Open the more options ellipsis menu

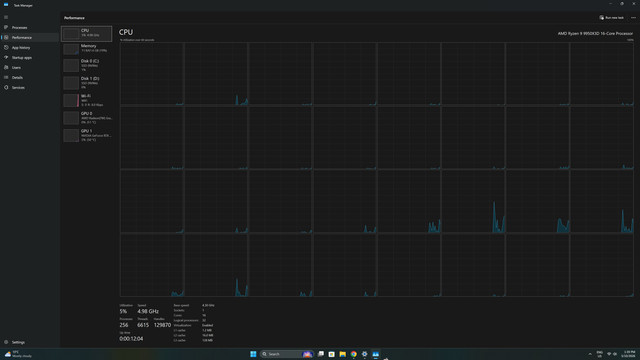click(x=633, y=18)
